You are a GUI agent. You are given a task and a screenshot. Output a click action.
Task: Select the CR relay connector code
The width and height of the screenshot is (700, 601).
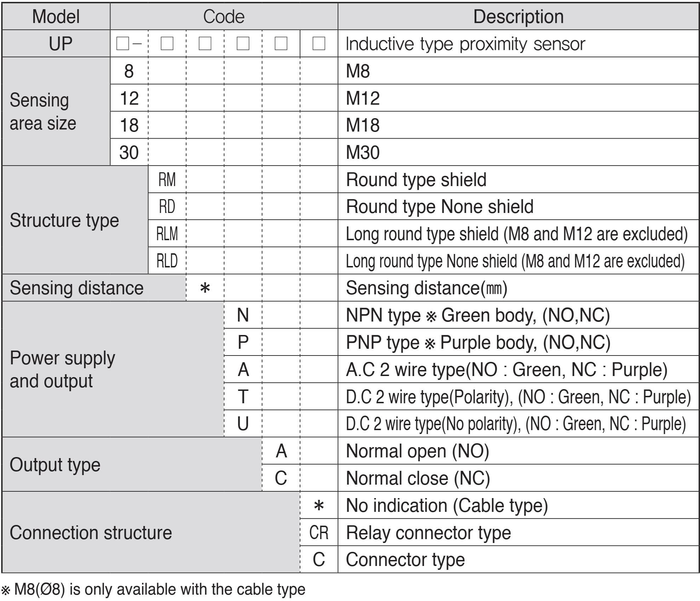click(319, 533)
